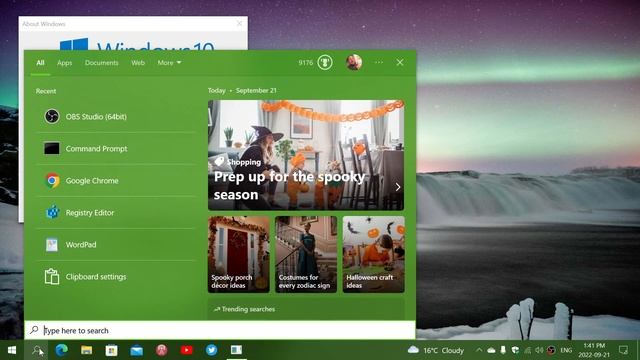640x360 pixels.
Task: Show hidden system tray icons chevron
Action: 479,350
